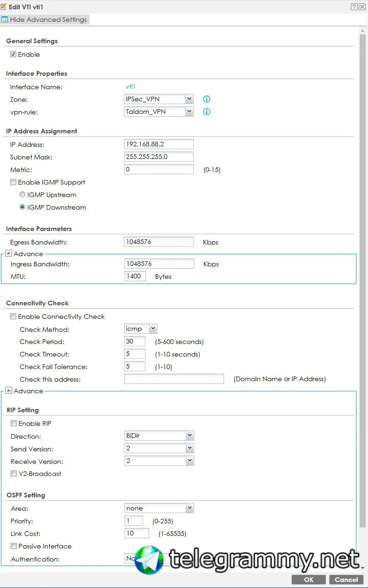
Task: Click the vpn-rule info icon
Action: [x=207, y=112]
